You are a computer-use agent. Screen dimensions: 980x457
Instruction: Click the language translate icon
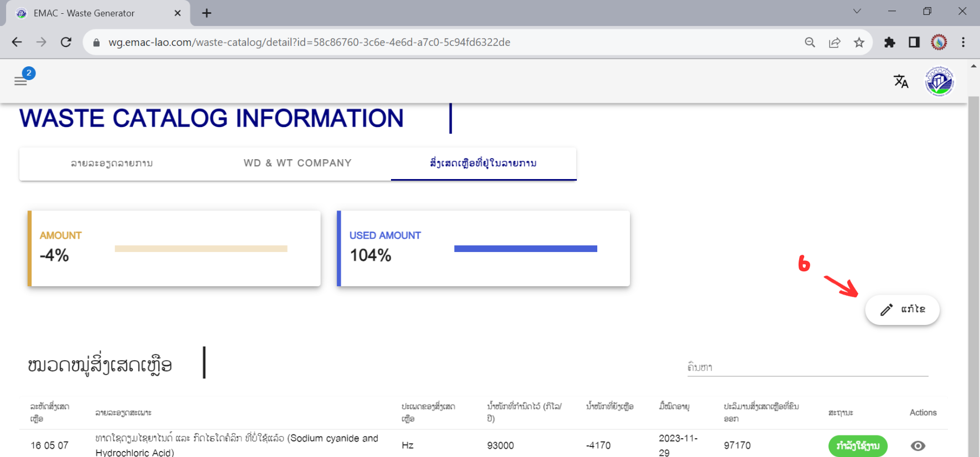[901, 81]
